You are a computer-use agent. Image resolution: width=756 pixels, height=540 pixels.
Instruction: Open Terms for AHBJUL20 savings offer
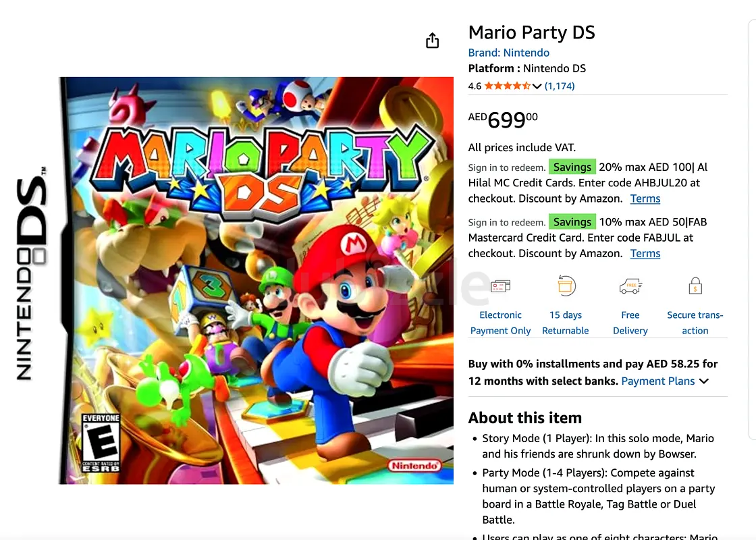645,198
